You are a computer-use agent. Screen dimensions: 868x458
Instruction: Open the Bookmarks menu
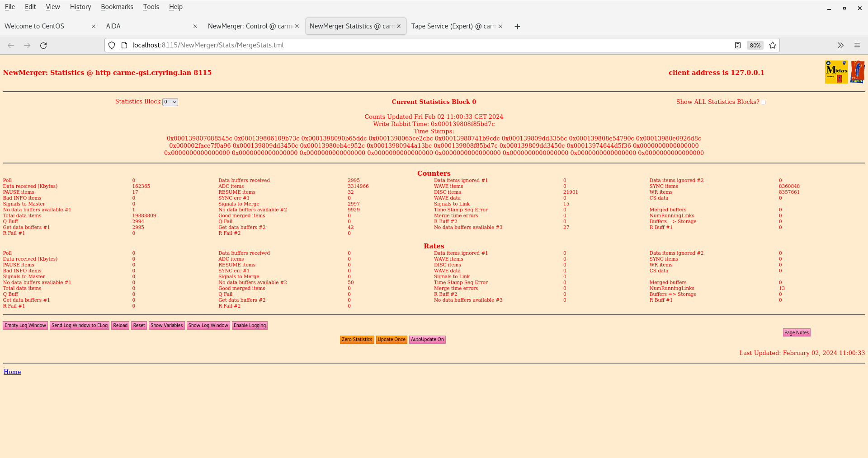click(117, 7)
